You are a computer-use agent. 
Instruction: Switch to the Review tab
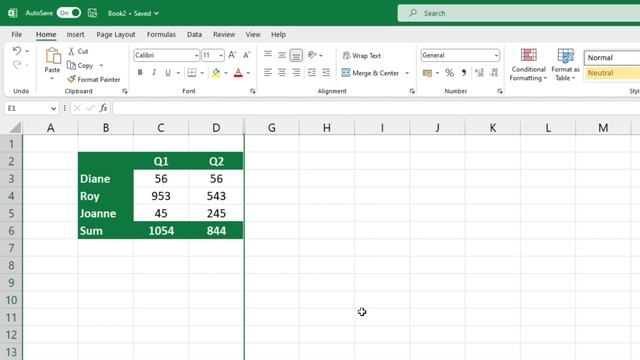click(x=224, y=34)
